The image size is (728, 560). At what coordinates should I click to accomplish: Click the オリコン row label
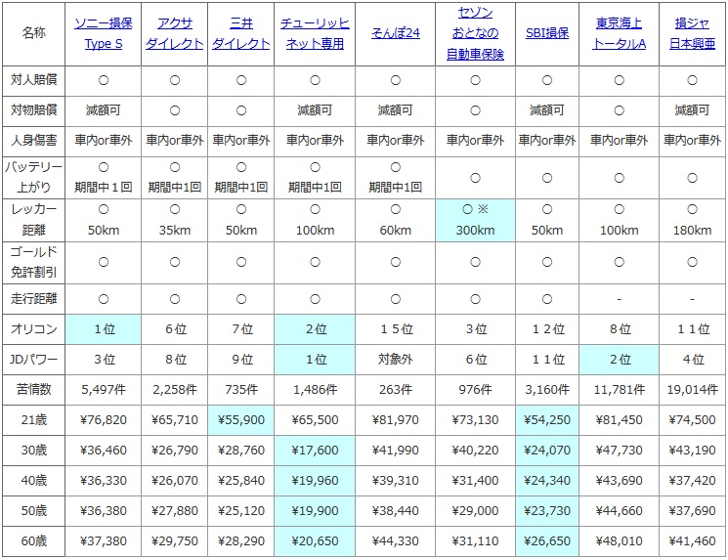pyautogui.click(x=33, y=329)
